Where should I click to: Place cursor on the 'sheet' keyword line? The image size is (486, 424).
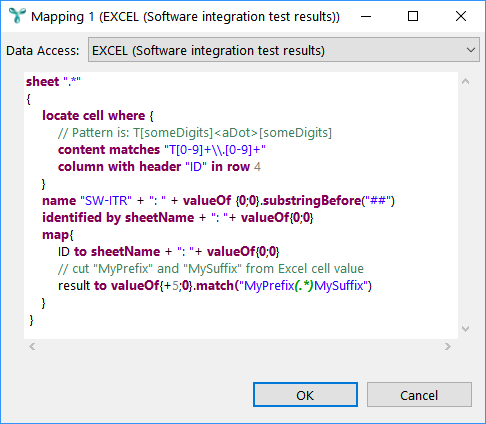tap(53, 81)
